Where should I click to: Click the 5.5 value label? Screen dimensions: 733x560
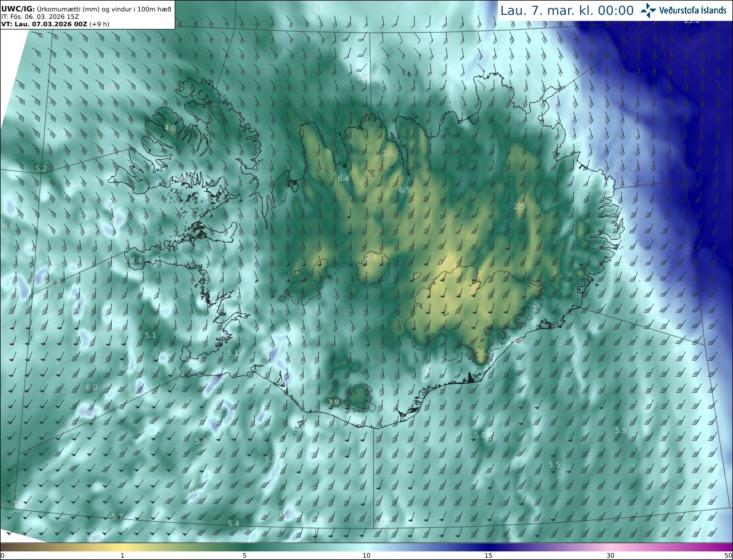(554, 465)
